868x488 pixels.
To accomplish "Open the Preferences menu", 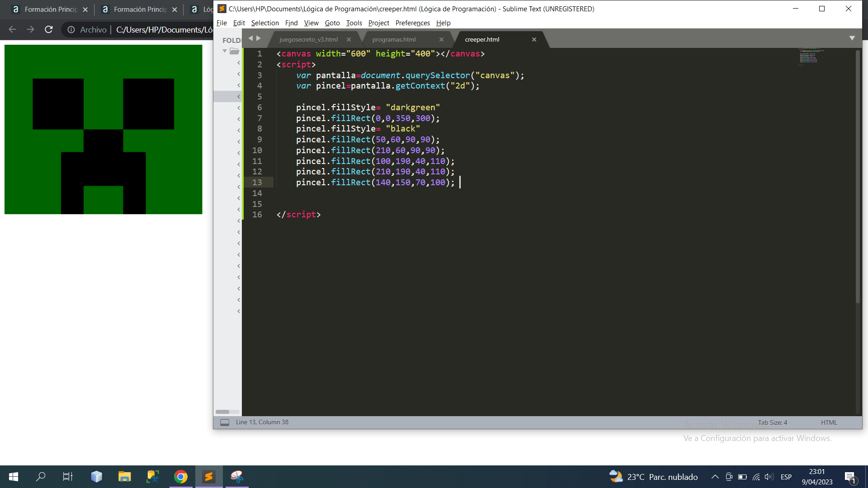I will pyautogui.click(x=412, y=23).
